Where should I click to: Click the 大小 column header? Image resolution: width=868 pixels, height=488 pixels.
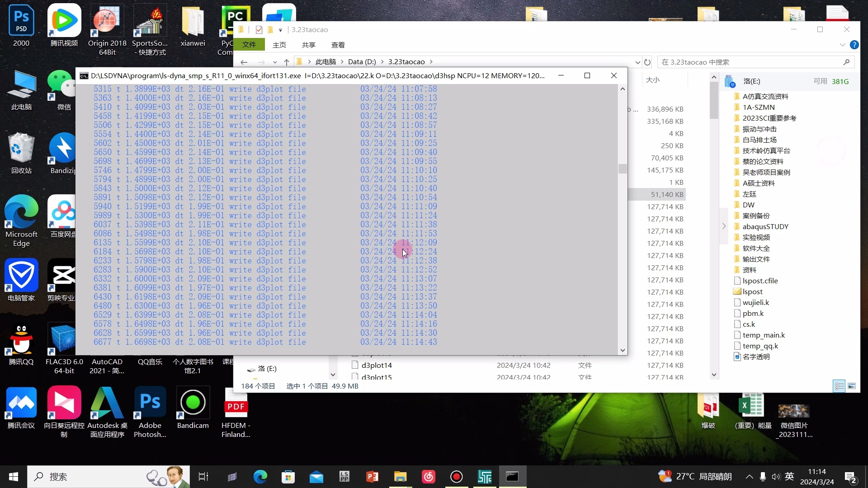(x=652, y=80)
